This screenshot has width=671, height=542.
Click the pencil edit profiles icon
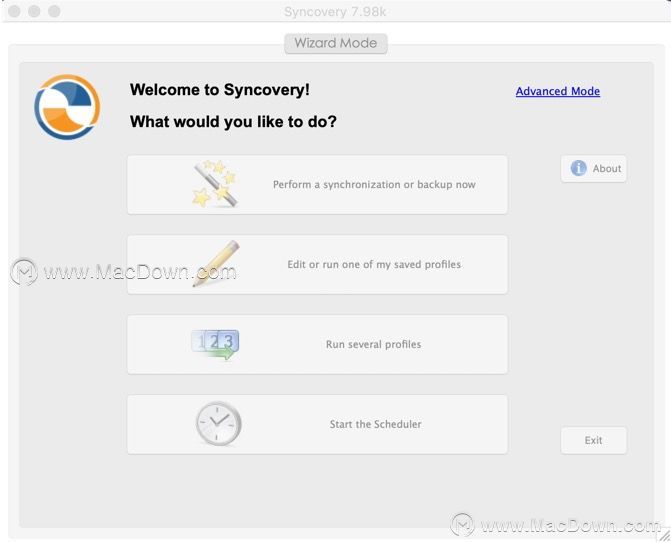pos(216,263)
